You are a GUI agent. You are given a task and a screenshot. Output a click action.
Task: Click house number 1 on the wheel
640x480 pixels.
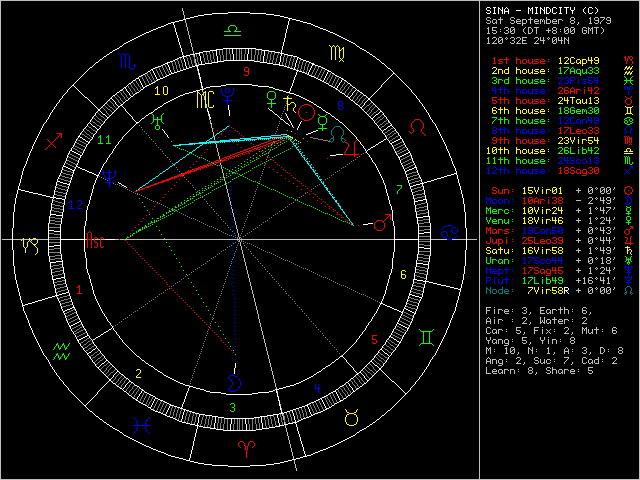(x=80, y=290)
